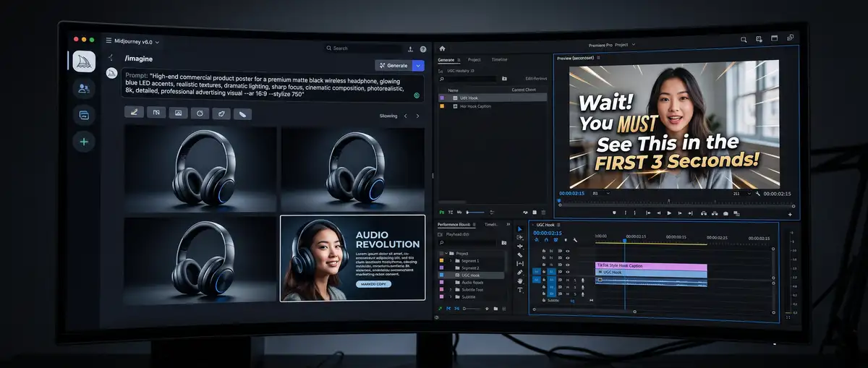Image resolution: width=868 pixels, height=368 pixels.
Task: Open the top-left headphone render thumbnail
Action: [x=200, y=169]
